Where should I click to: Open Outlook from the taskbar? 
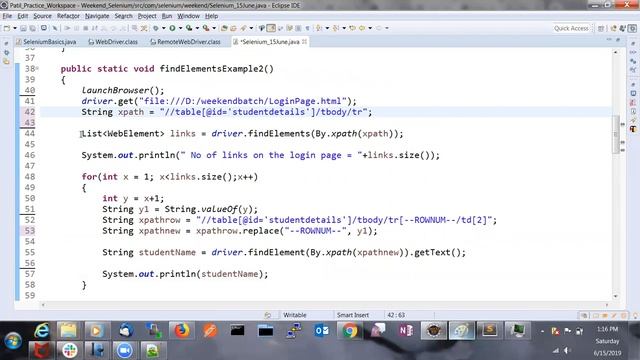(322, 331)
